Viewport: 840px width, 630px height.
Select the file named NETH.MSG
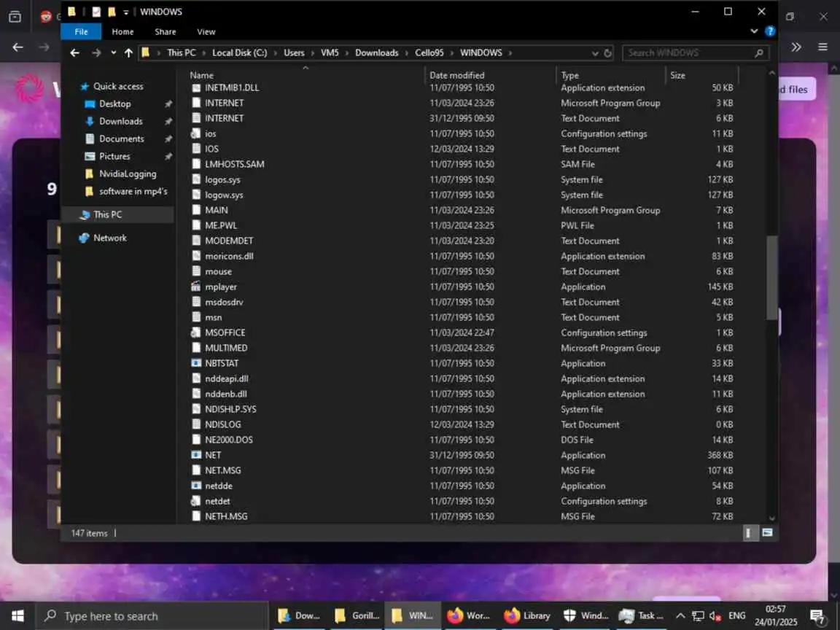(x=226, y=516)
